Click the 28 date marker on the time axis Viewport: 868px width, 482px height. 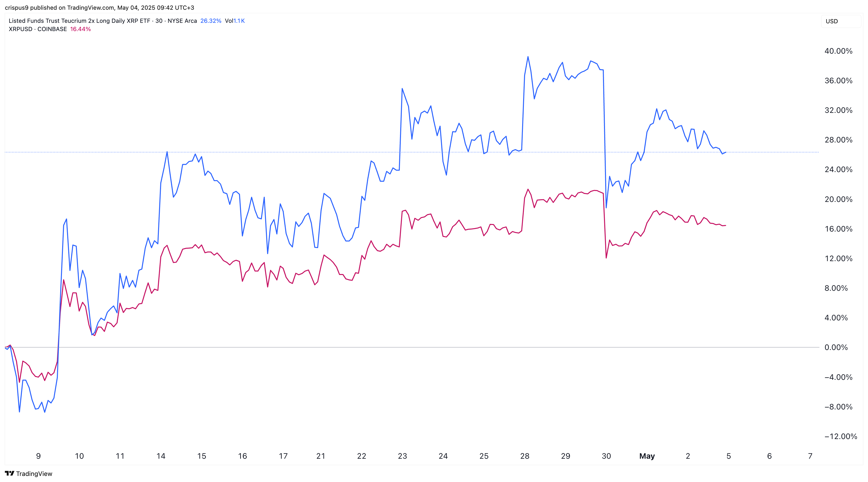pyautogui.click(x=525, y=456)
